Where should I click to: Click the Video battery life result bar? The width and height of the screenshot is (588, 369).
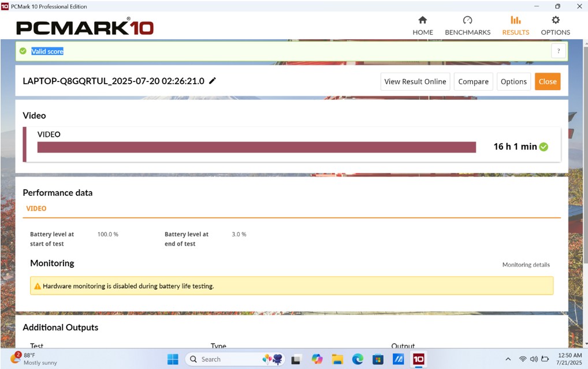256,147
